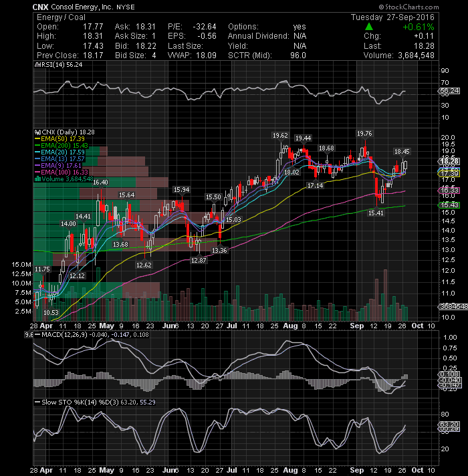Click the 18.02 price label
The width and height of the screenshot is (468, 476).
[291, 172]
